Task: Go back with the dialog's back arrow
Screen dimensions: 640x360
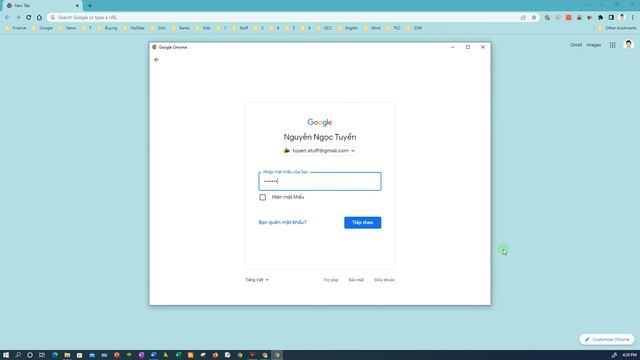Action: click(156, 60)
